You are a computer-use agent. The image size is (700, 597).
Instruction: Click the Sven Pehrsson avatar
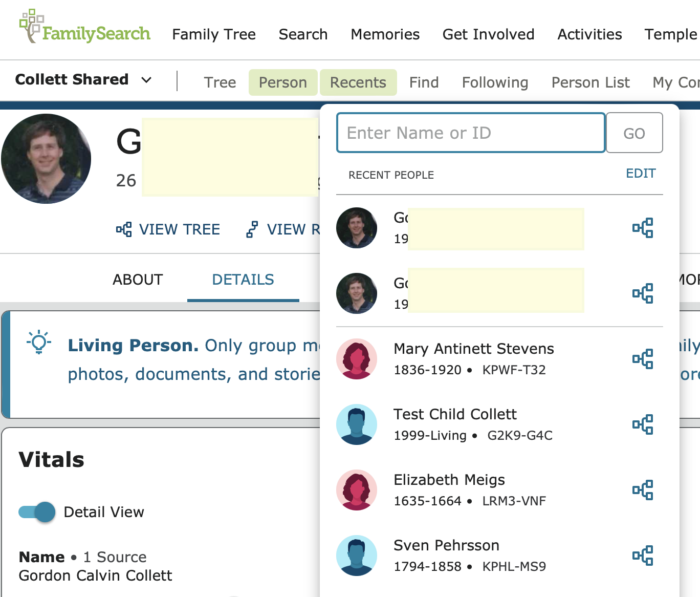[x=357, y=556]
